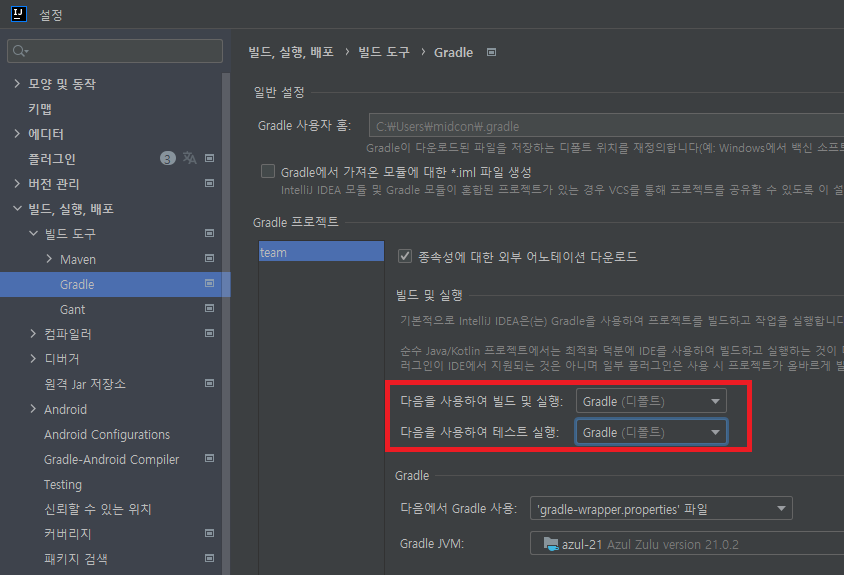Open the 테스트 실행 Gradle dropdown
844x575 pixels.
pyautogui.click(x=651, y=432)
